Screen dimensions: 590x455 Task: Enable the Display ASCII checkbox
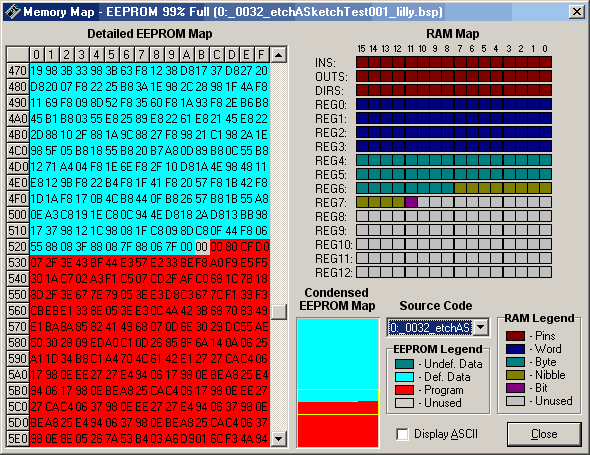point(402,434)
